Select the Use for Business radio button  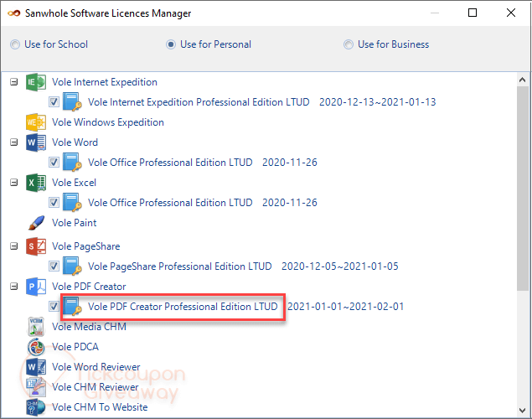(349, 44)
